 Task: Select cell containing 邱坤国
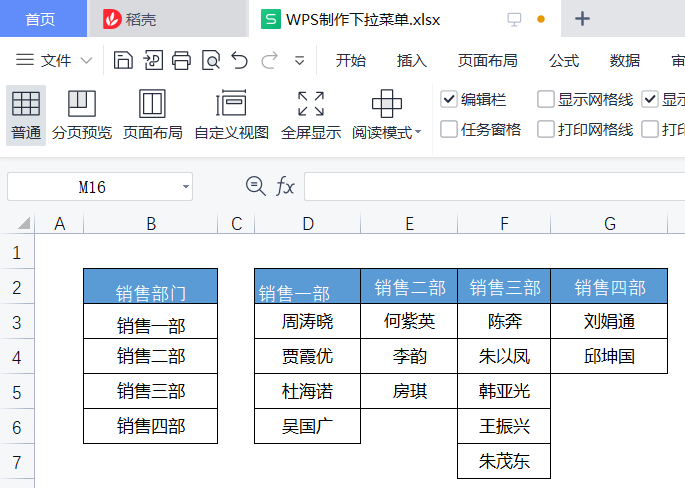tap(609, 356)
